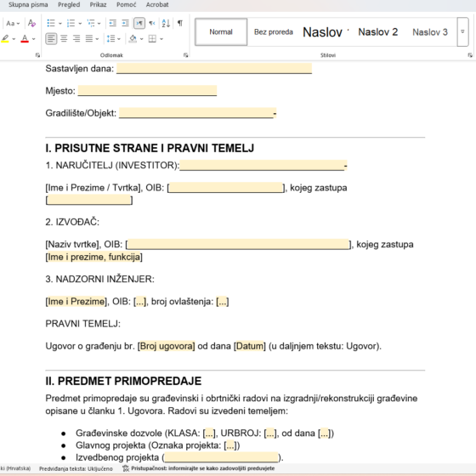Toggle left-to-right text direction
This screenshot has width=476, height=476.
[x=139, y=23]
